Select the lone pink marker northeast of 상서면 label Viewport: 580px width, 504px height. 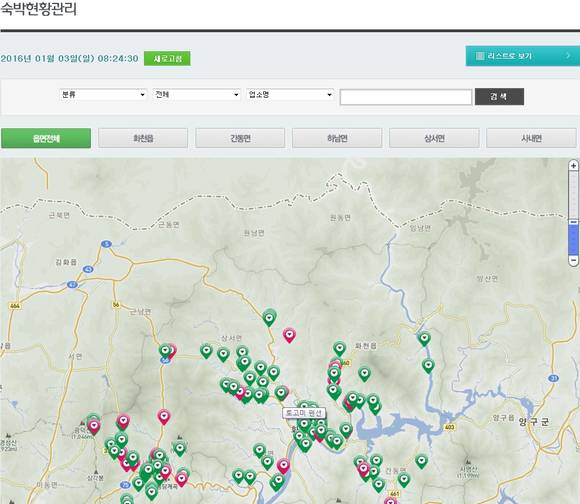pyautogui.click(x=289, y=335)
